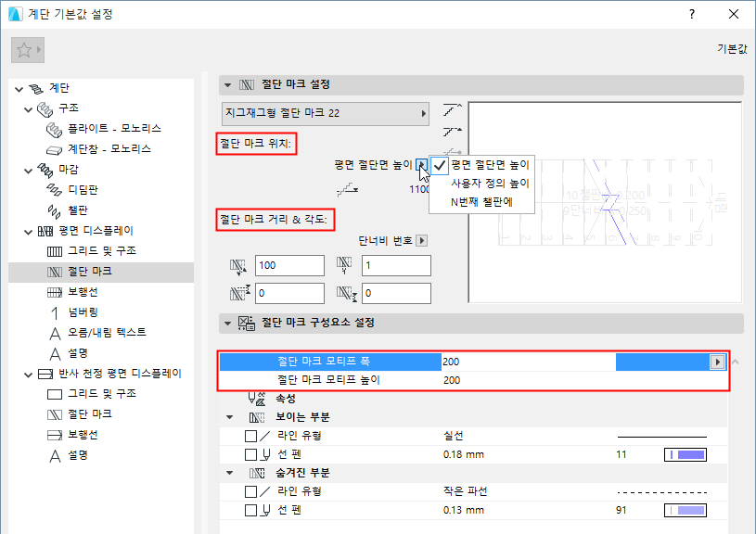Click pen 11 color swatch

pos(686,455)
